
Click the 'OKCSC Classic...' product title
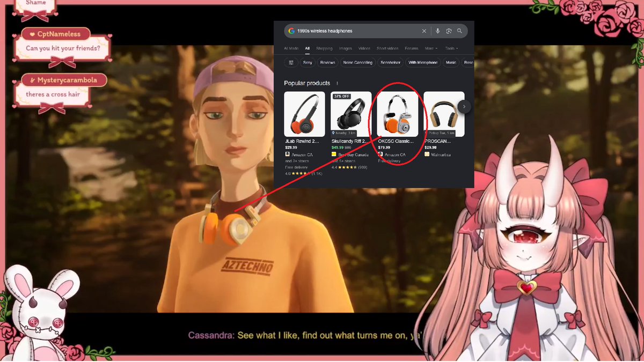point(396,141)
